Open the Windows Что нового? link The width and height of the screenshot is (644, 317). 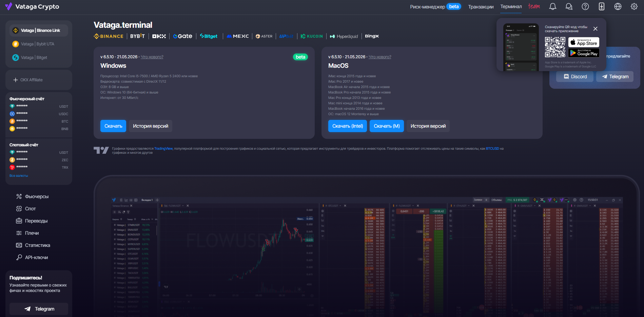pos(152,57)
